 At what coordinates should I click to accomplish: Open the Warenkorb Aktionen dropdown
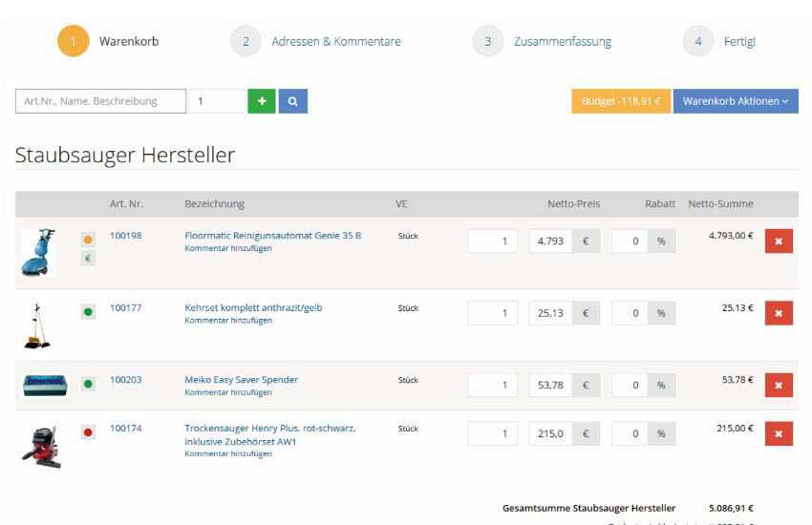point(736,101)
